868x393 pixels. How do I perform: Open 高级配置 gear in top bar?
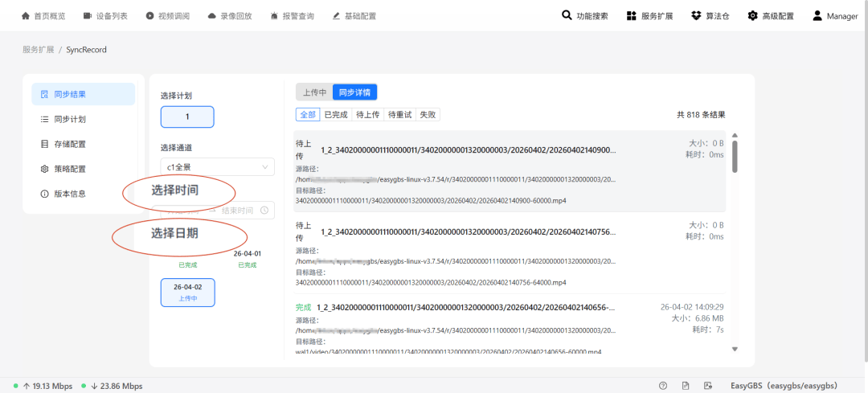770,16
